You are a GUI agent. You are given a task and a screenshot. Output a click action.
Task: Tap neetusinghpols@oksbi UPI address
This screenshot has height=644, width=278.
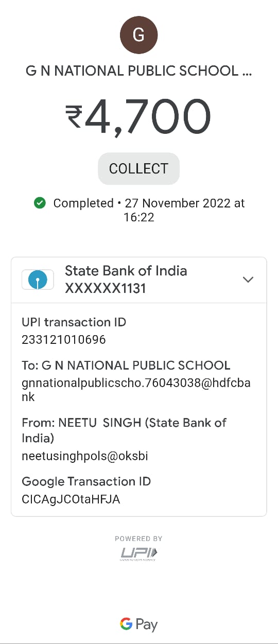tap(85, 456)
